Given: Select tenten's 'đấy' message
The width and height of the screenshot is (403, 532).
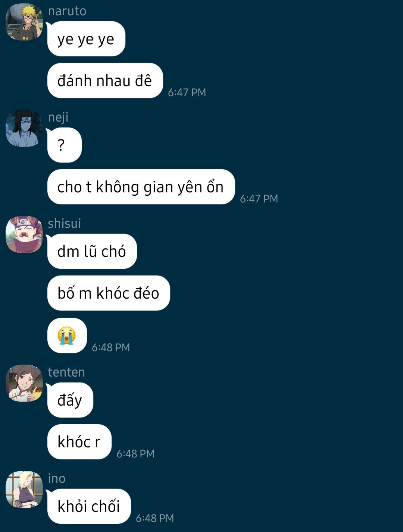Looking at the screenshot, I should pyautogui.click(x=70, y=400).
